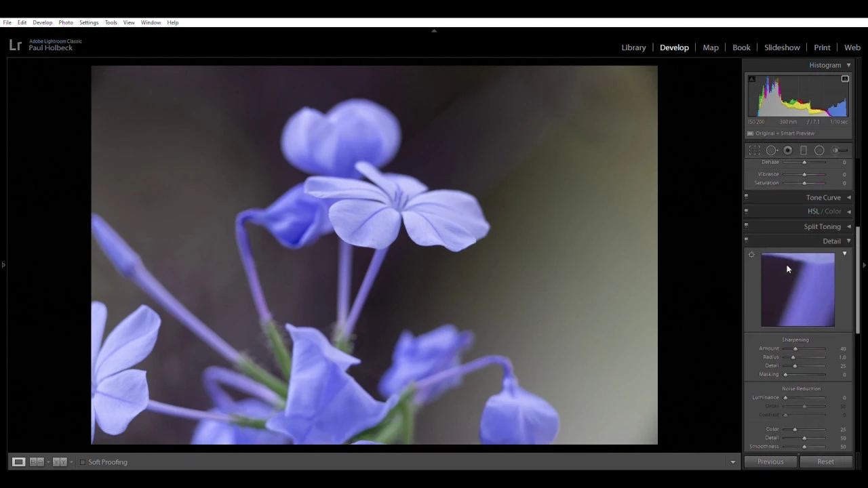Click the Smoothness slider
The height and width of the screenshot is (488, 868).
tap(804, 447)
